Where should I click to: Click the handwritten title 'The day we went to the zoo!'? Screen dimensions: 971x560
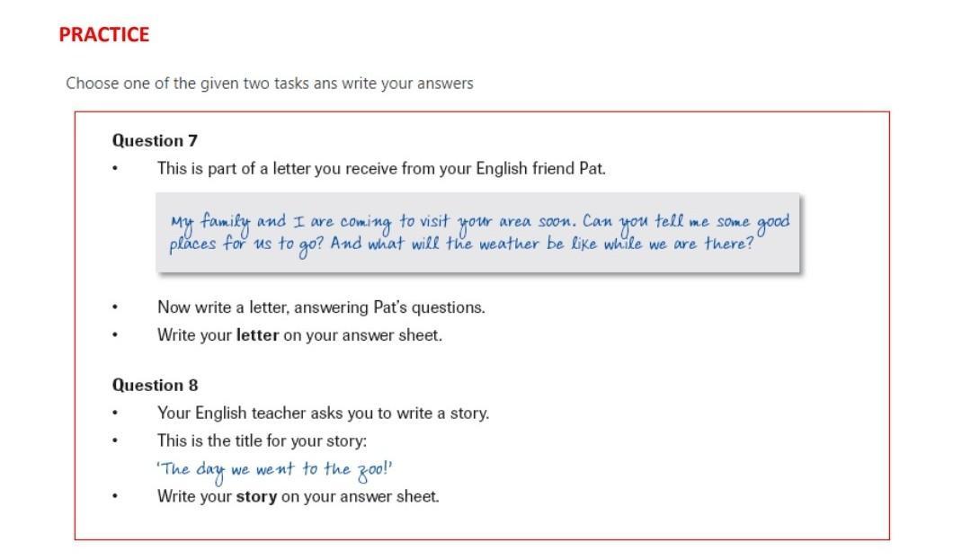[x=275, y=470]
